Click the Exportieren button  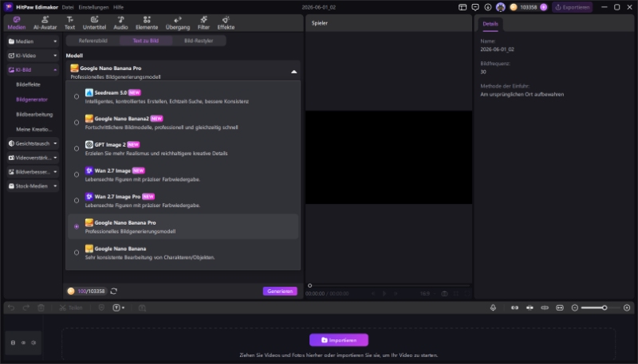coord(573,7)
